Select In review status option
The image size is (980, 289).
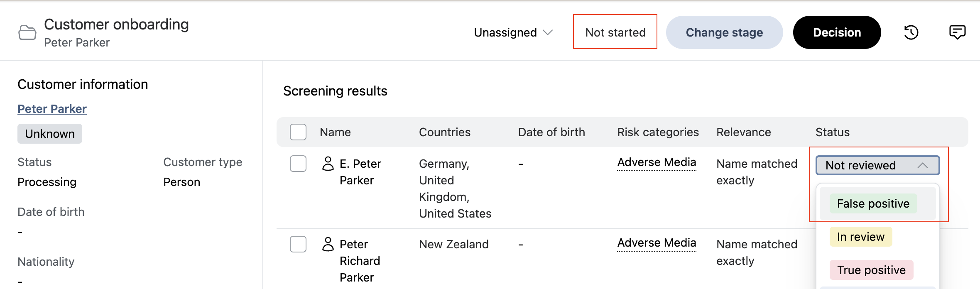coord(860,237)
